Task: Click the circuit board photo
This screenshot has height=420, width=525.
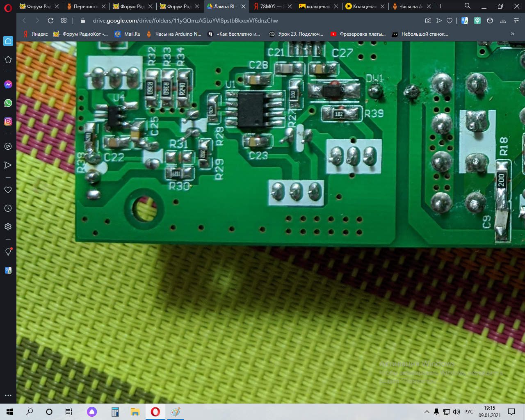Action: click(271, 221)
